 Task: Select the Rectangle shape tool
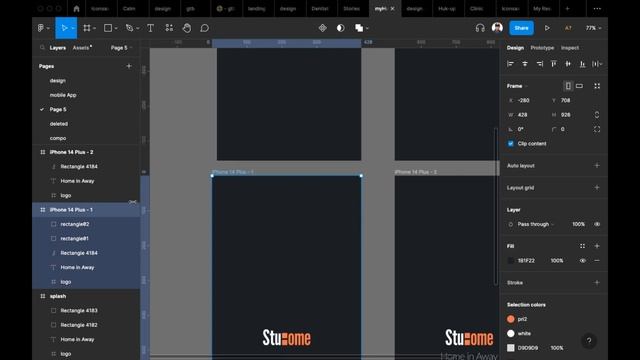108,28
